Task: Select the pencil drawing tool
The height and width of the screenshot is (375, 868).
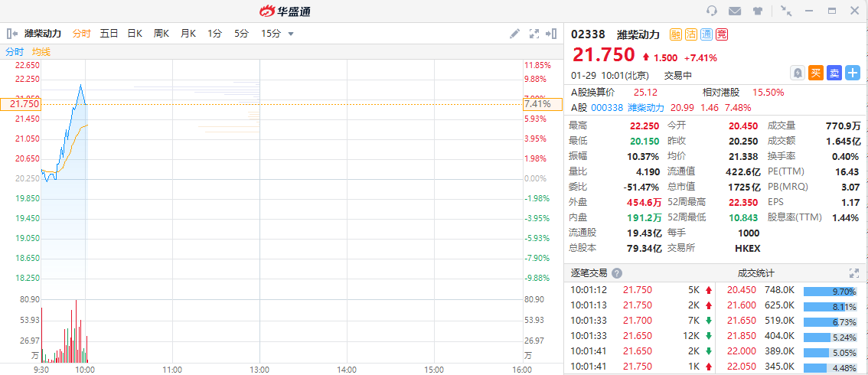Action: pyautogui.click(x=515, y=34)
